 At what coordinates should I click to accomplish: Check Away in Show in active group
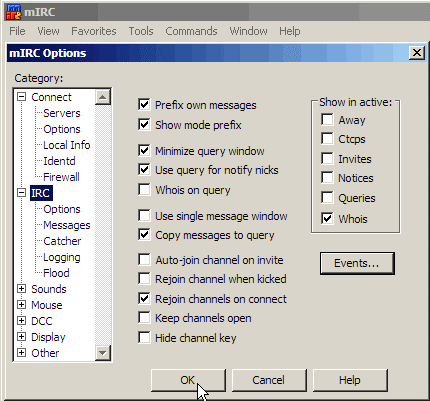(x=327, y=119)
